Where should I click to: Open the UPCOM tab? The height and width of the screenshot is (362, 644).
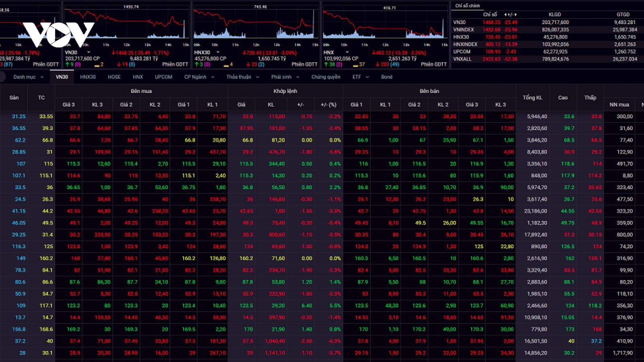click(163, 77)
